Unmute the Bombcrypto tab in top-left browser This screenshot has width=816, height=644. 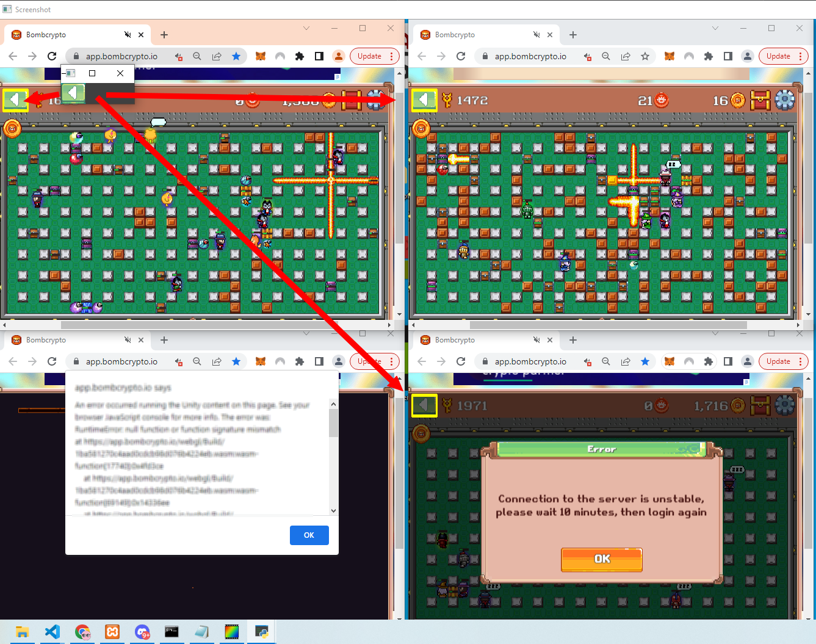pos(128,35)
